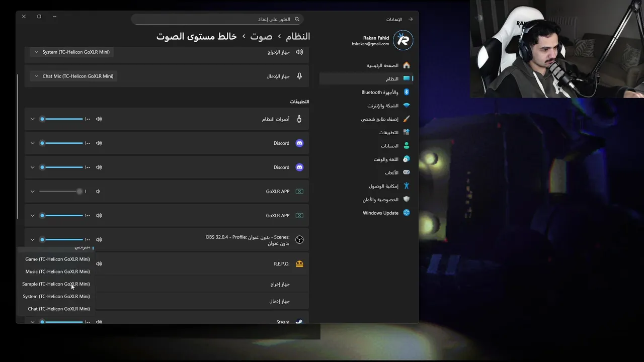Screen dimensions: 644x362
Task: Choose Sample (TC-Helicon GoXLR Mini) from list
Action: pyautogui.click(x=56, y=284)
